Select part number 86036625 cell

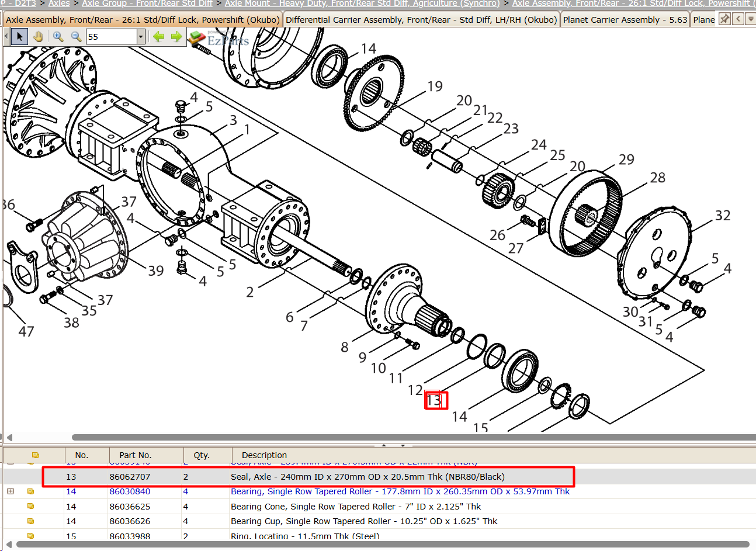point(130,507)
